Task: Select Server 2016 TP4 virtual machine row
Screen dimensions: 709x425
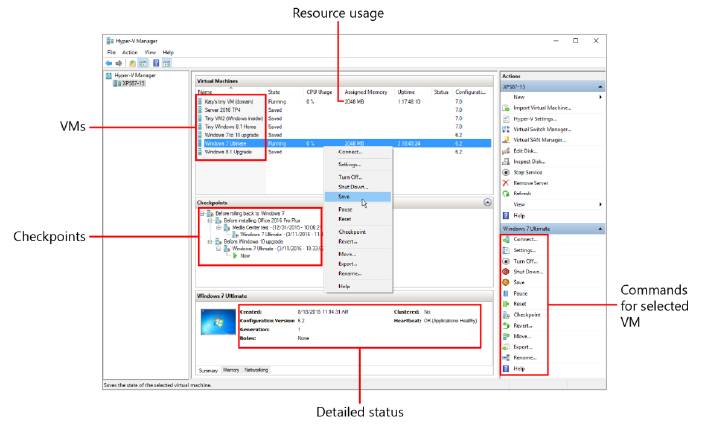Action: (x=225, y=110)
